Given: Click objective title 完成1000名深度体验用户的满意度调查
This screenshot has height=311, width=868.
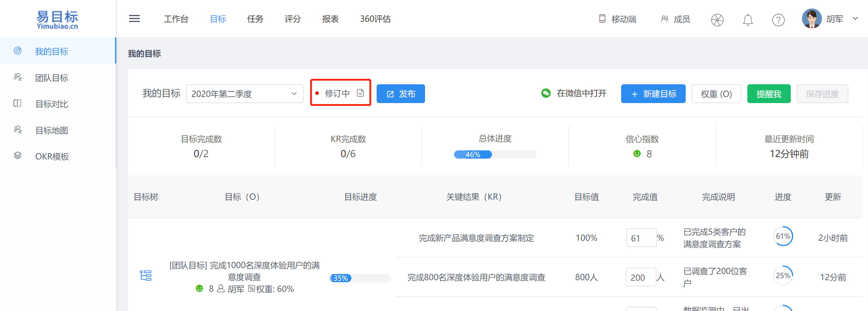Looking at the screenshot, I should click(244, 271).
